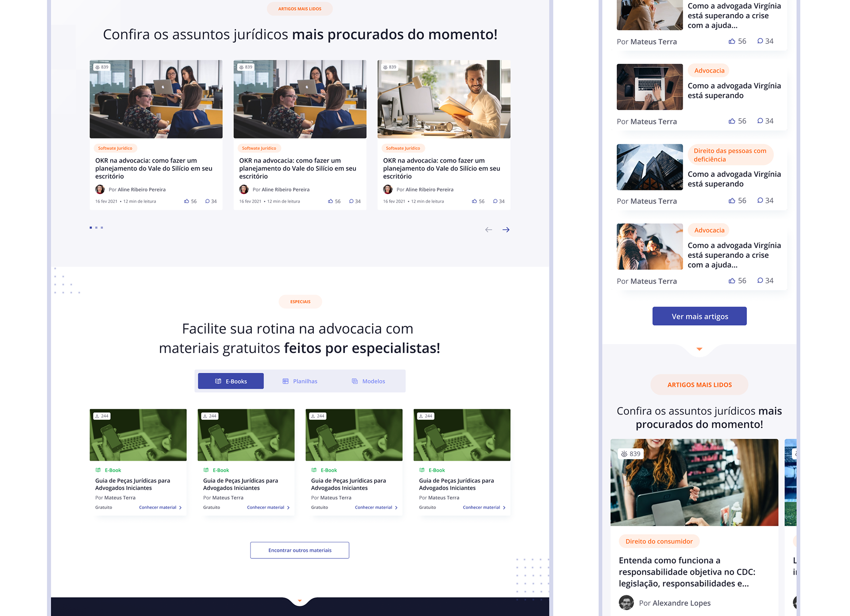
Task: Click the 'Encontrar outros materiais' button
Action: (x=300, y=550)
